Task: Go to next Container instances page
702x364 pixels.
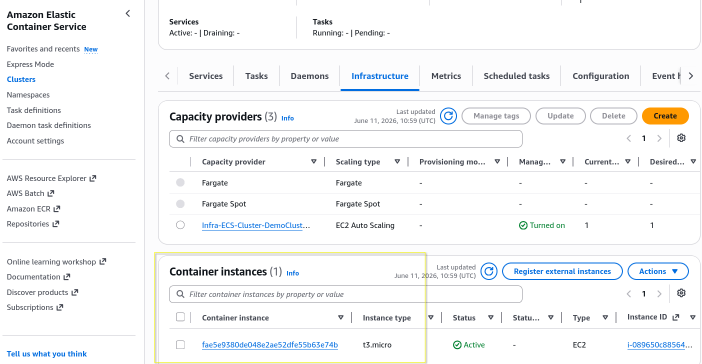Action: (x=659, y=294)
